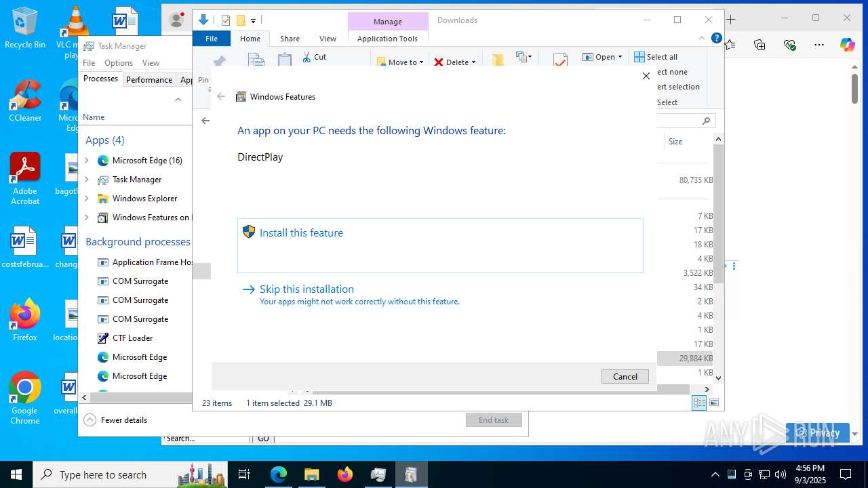Collapse the Explorer ribbon with chevron
This screenshot has width=868, height=488.
coord(702,38)
